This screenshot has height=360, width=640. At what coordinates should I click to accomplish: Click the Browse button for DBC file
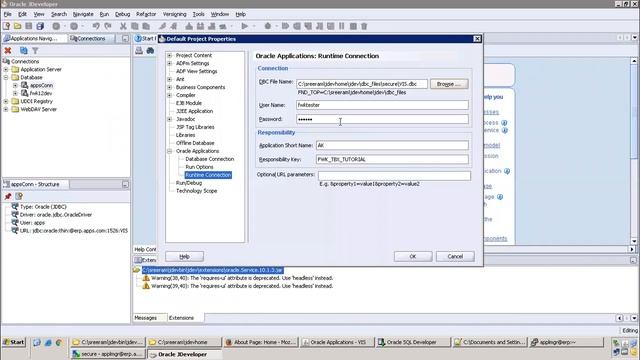pyautogui.click(x=449, y=84)
